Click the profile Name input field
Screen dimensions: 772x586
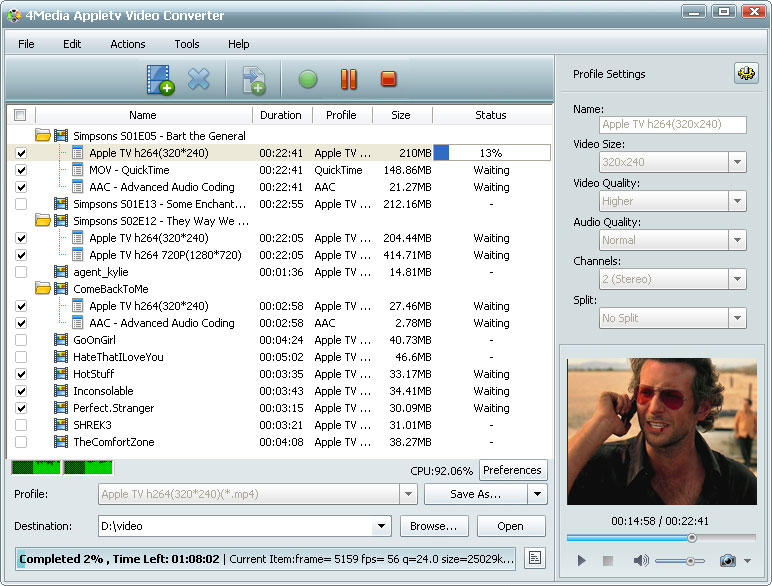(673, 124)
